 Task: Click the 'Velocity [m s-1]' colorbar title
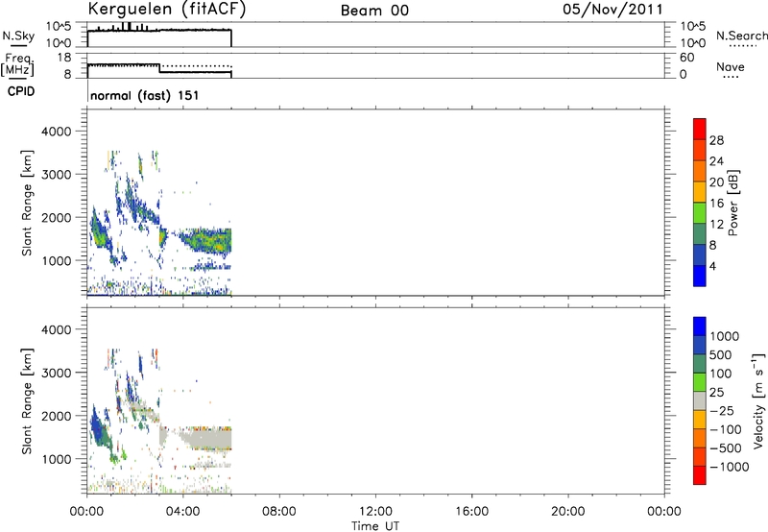tap(758, 400)
